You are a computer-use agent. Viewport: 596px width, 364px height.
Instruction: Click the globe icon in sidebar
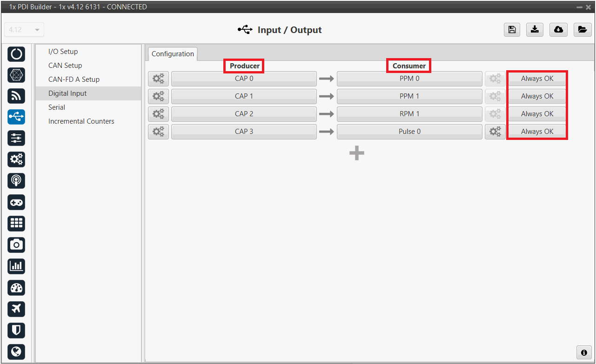pos(16,351)
